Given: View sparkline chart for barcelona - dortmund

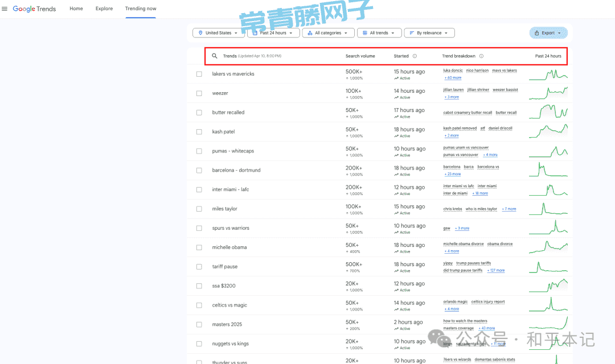Looking at the screenshot, I should pos(548,170).
